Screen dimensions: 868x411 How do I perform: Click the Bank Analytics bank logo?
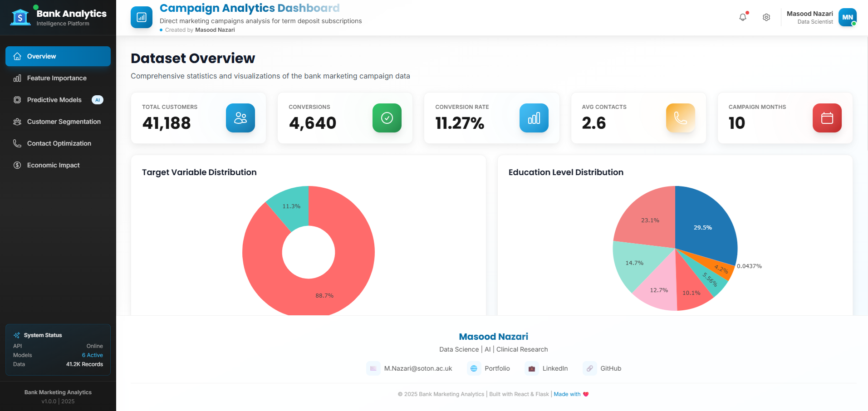[x=20, y=17]
